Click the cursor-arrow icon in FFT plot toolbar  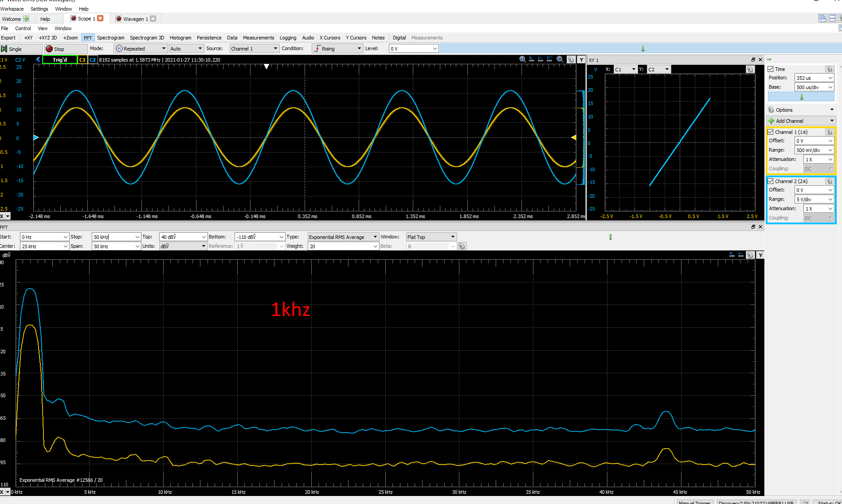[x=732, y=255]
